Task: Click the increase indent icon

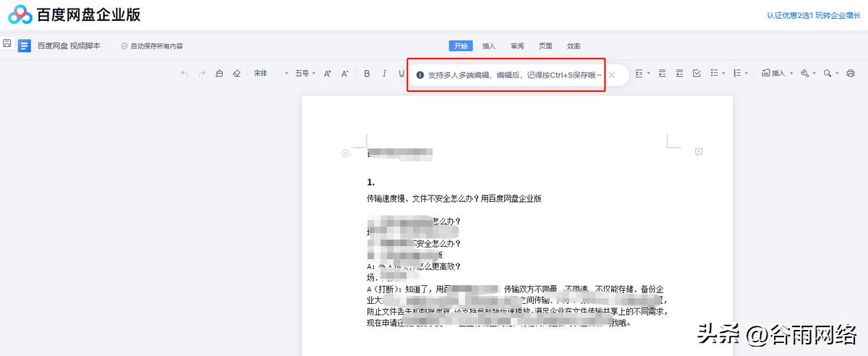Action: [x=679, y=73]
